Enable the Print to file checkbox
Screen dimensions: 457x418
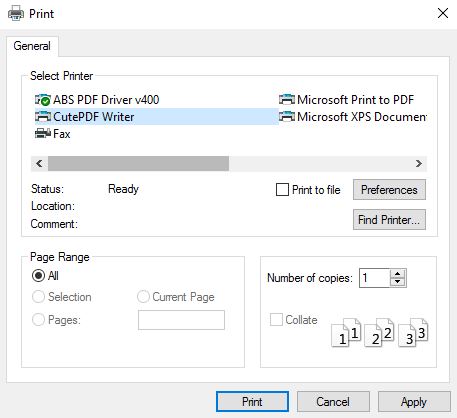(282, 190)
